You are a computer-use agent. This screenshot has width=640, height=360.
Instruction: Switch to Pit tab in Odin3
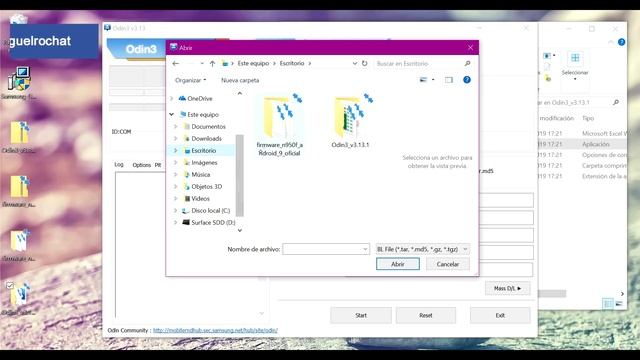pos(158,165)
